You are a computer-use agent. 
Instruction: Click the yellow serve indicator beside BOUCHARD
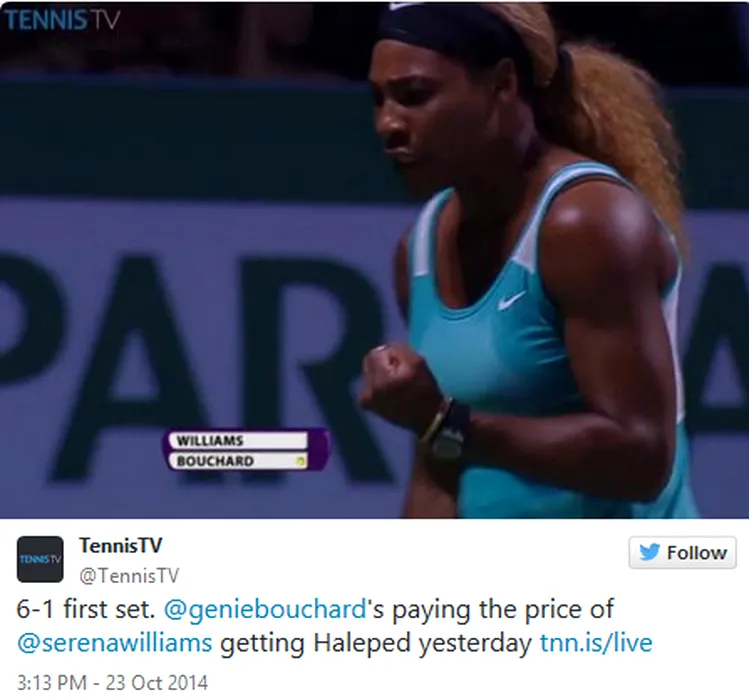click(300, 461)
